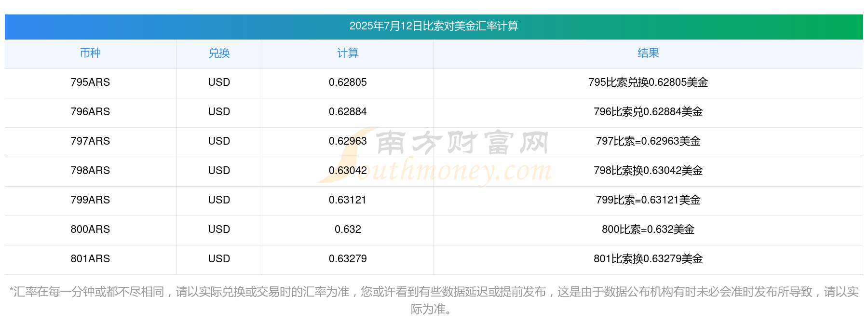Click USD in the 795ARS row
This screenshot has width=868, height=324.
(219, 82)
